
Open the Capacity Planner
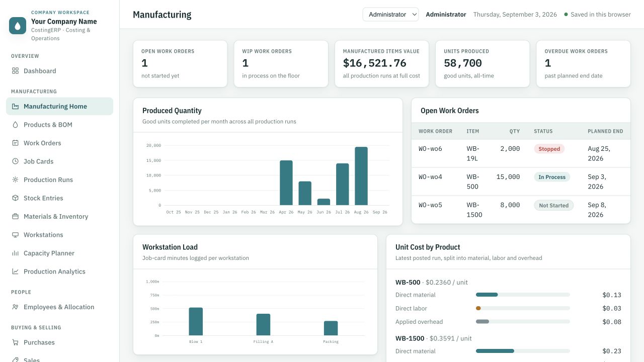pyautogui.click(x=59, y=253)
